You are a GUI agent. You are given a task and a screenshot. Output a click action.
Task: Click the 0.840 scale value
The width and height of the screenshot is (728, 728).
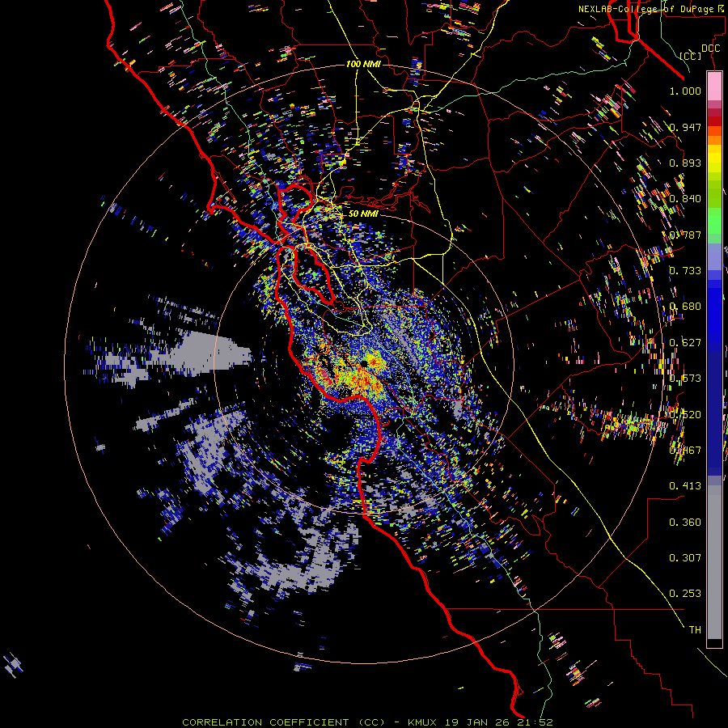[685, 198]
